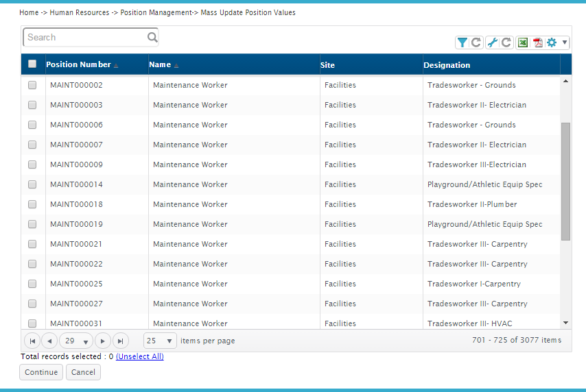Export the grid to Excel
586x392 pixels.
pos(523,42)
